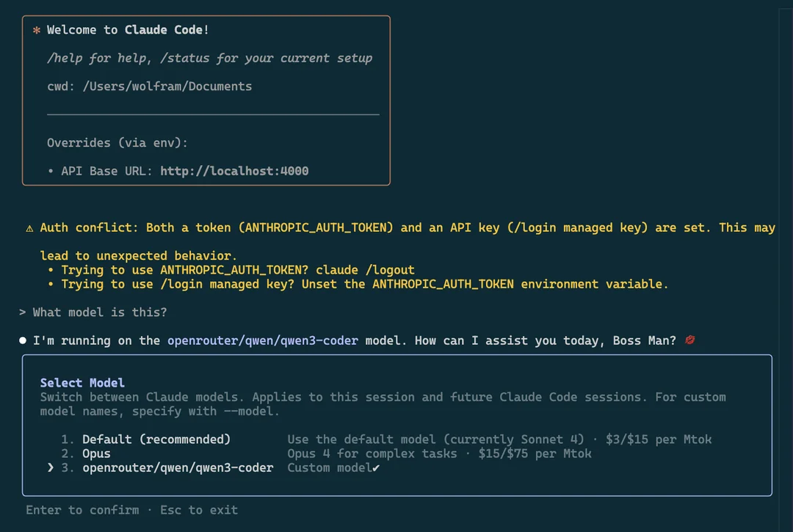Click the yellow warning triangle icon
Viewport: 793px width, 532px height.
click(29, 228)
